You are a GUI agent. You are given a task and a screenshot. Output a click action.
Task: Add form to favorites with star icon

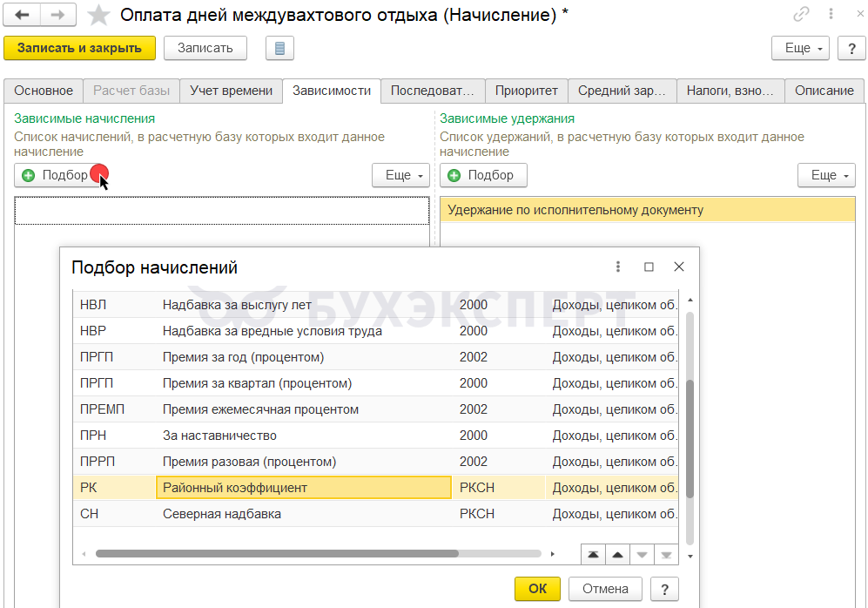tap(100, 15)
